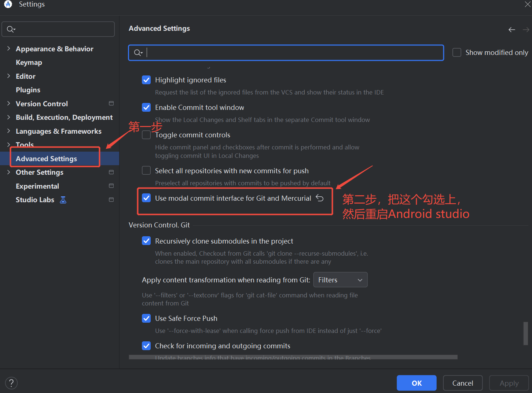Image resolution: width=532 pixels, height=393 pixels.
Task: Enable the Toggle commit controls checkbox
Action: click(146, 134)
